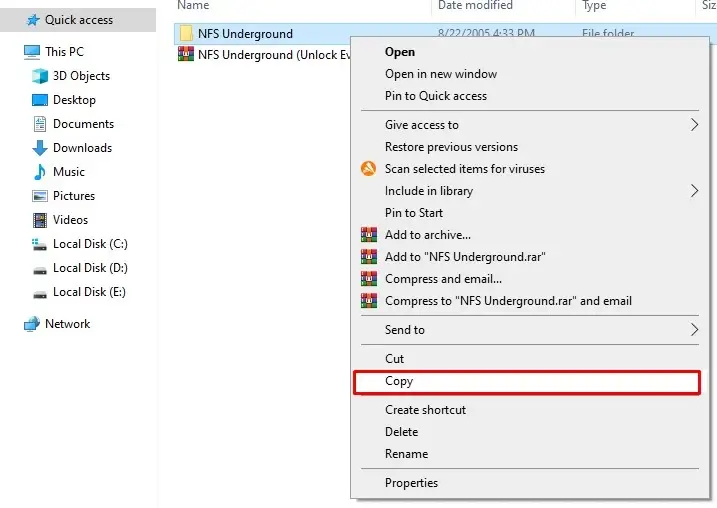
Task: Choose Give access to menu entry
Action: pos(530,125)
